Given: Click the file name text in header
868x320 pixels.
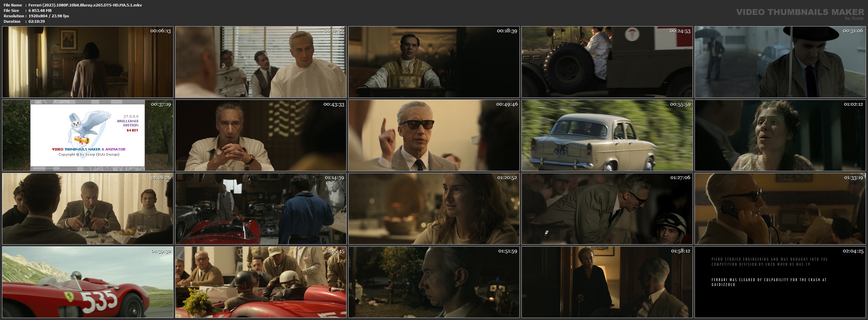Looking at the screenshot, I should click(85, 5).
